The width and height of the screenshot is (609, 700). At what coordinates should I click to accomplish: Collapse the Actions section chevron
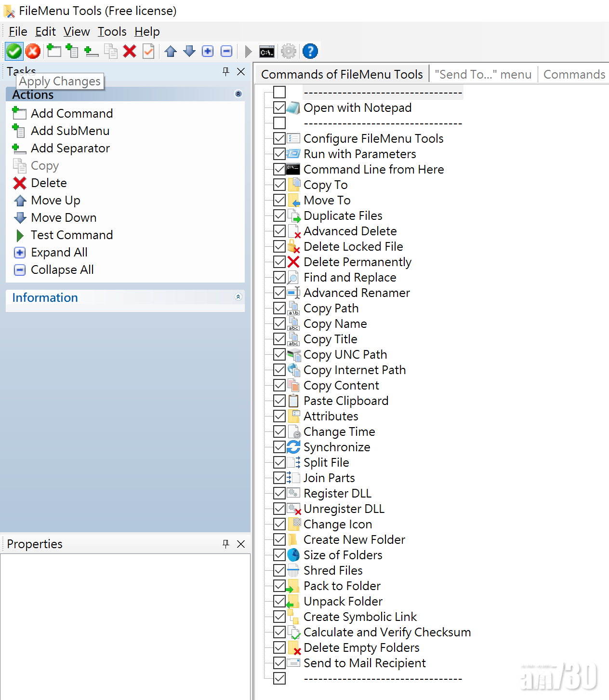[238, 94]
